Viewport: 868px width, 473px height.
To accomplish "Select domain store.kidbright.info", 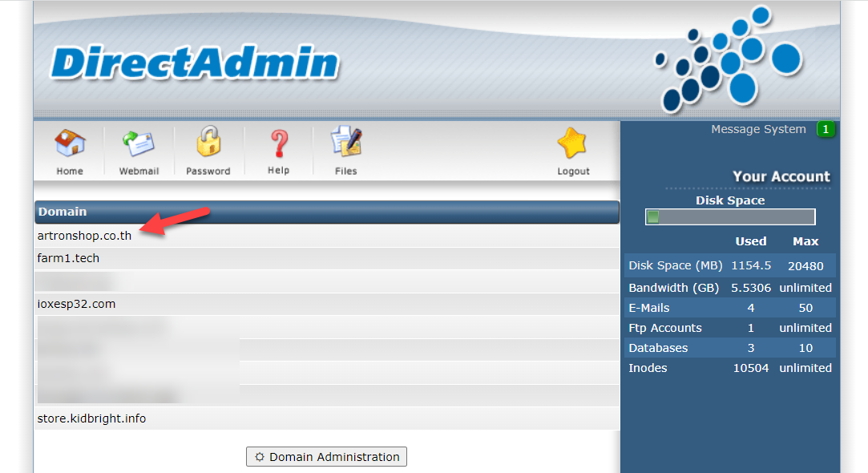I will [91, 418].
